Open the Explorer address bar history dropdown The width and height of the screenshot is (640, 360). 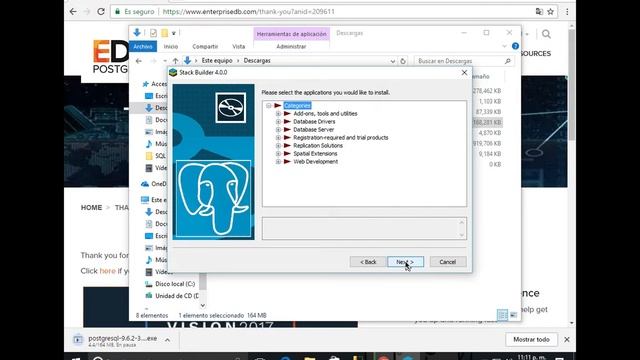(393, 61)
